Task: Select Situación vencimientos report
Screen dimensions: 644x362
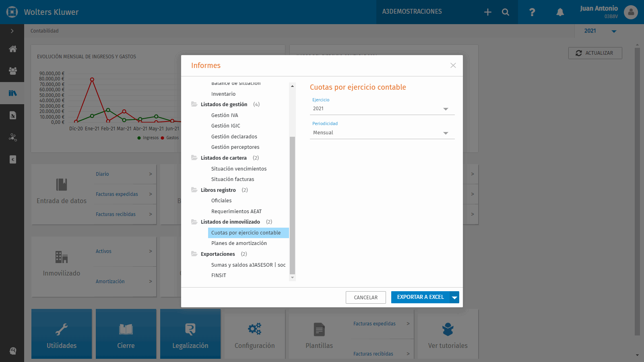Action: pyautogui.click(x=239, y=169)
